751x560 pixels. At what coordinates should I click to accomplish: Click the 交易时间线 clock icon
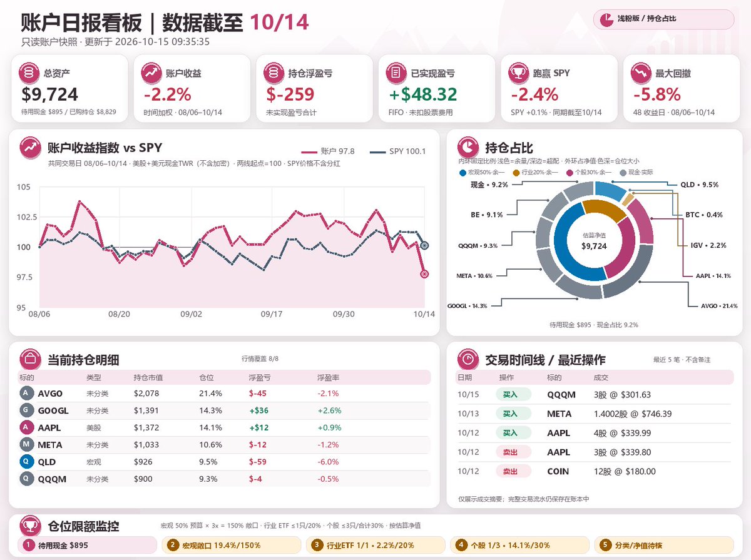coord(469,360)
